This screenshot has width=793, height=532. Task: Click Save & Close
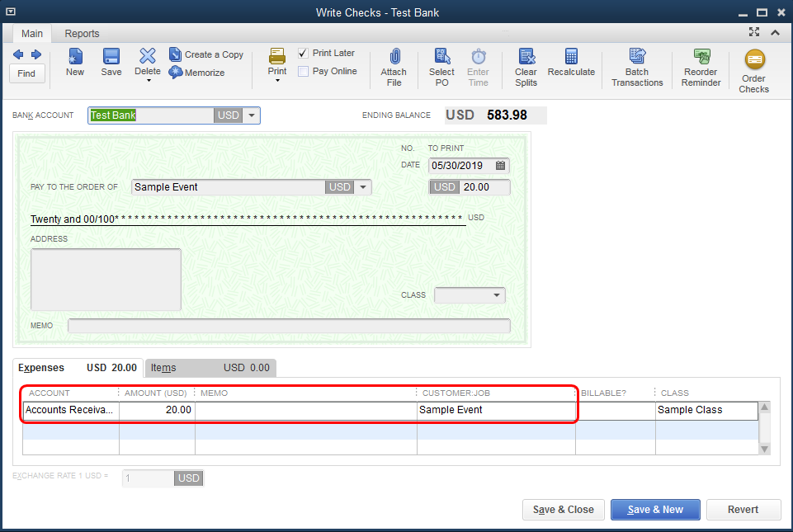click(x=564, y=510)
